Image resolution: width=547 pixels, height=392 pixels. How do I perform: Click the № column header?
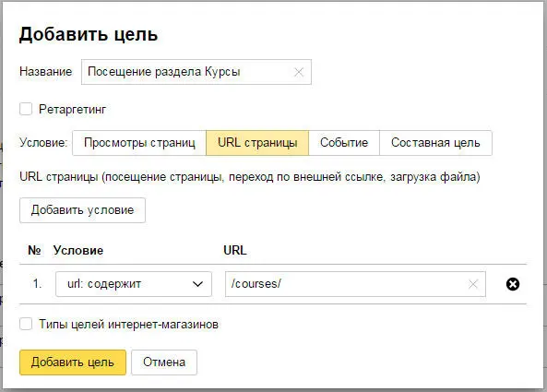coord(34,250)
